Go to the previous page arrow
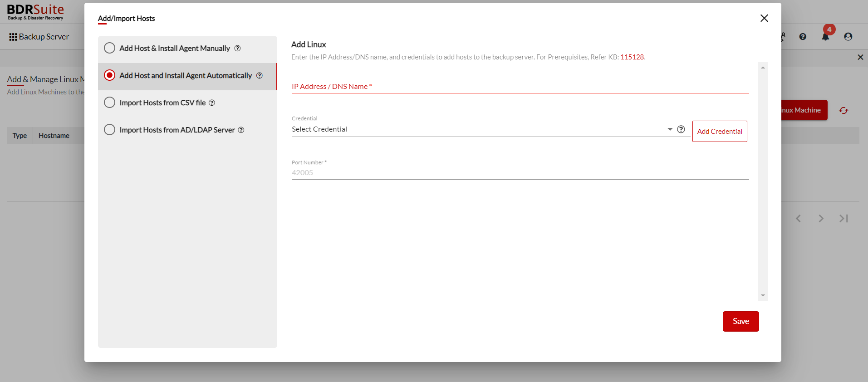Screen dimensions: 868x382 pyautogui.click(x=798, y=219)
